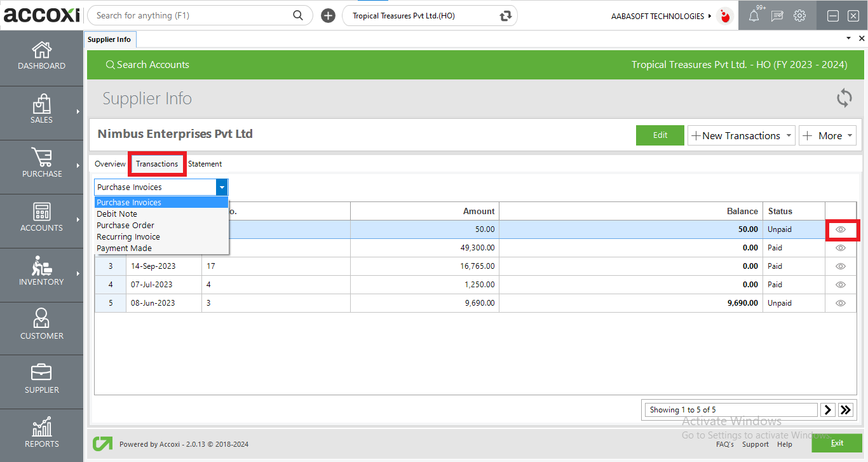View the invoice dated 08-Jun-2023
This screenshot has height=462, width=868.
click(x=841, y=302)
